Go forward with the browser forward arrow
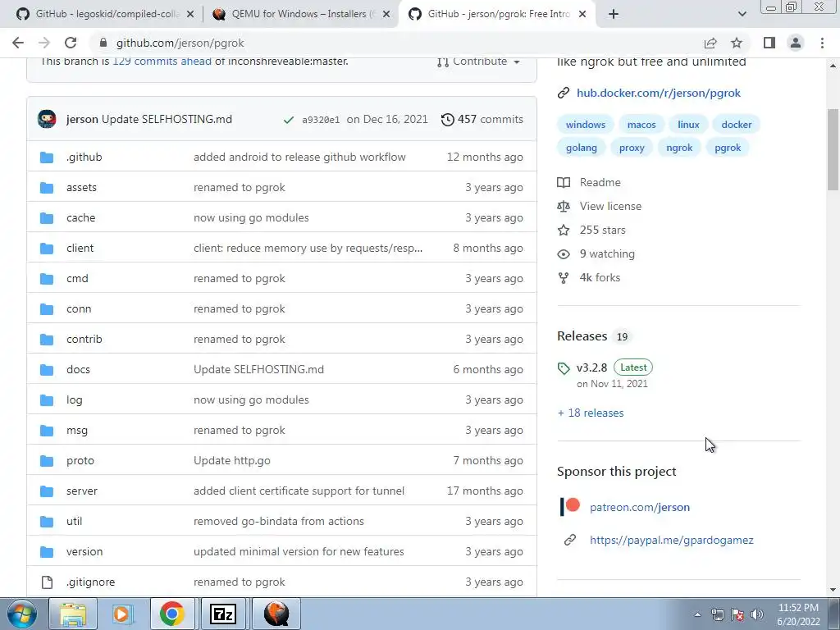This screenshot has width=840, height=630. (44, 43)
